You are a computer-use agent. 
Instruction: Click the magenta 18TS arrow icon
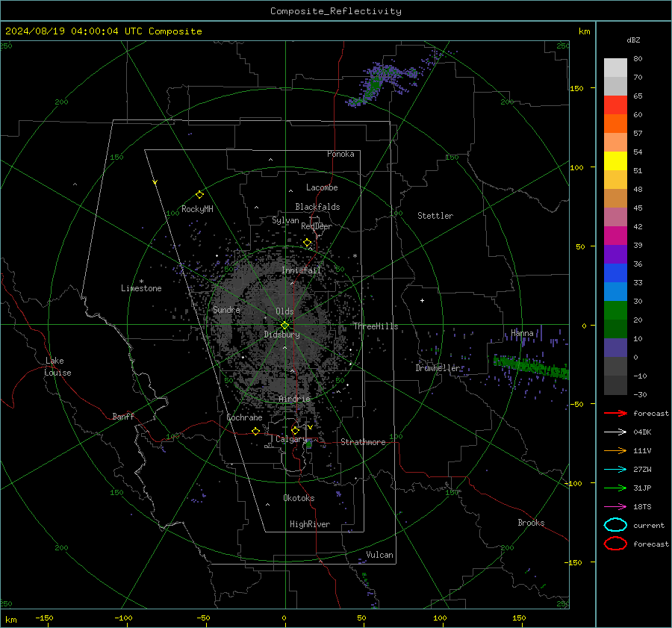615,507
